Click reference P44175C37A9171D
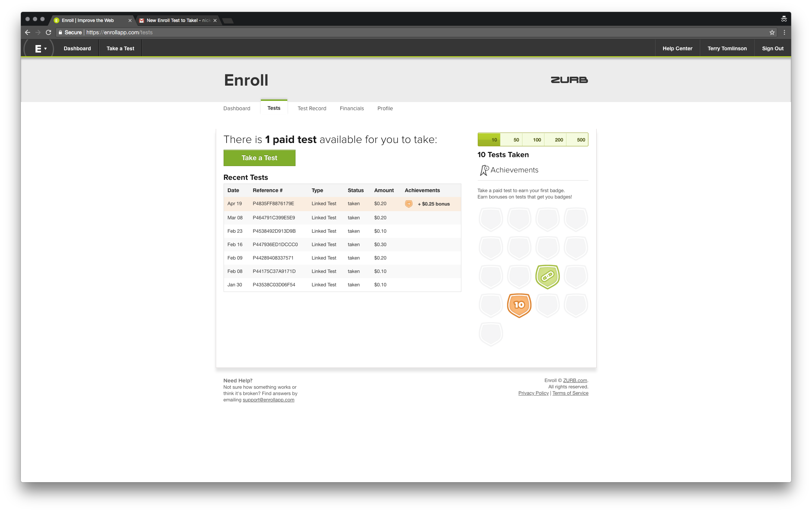This screenshot has width=812, height=512. tap(274, 271)
